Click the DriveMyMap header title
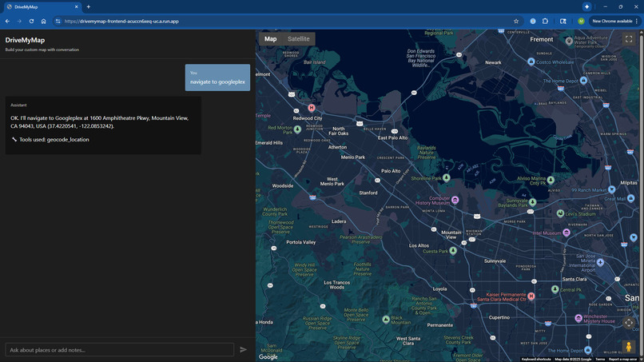644x362 pixels. point(25,40)
